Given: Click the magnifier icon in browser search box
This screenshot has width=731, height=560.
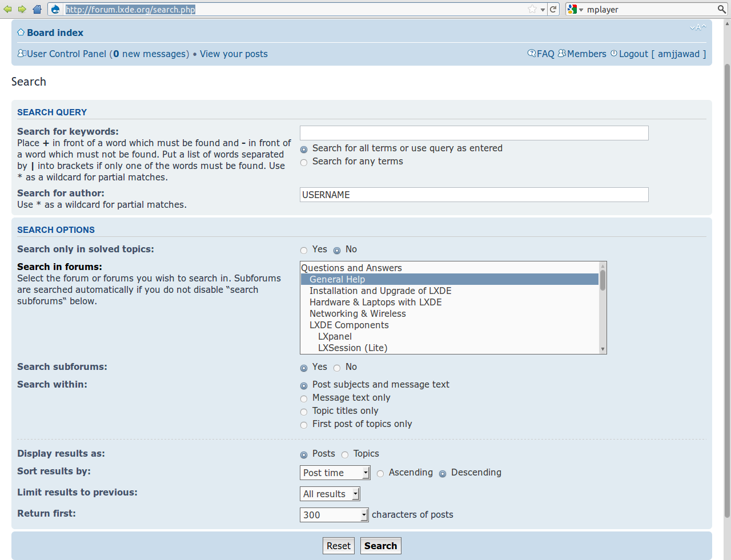Looking at the screenshot, I should click(722, 9).
